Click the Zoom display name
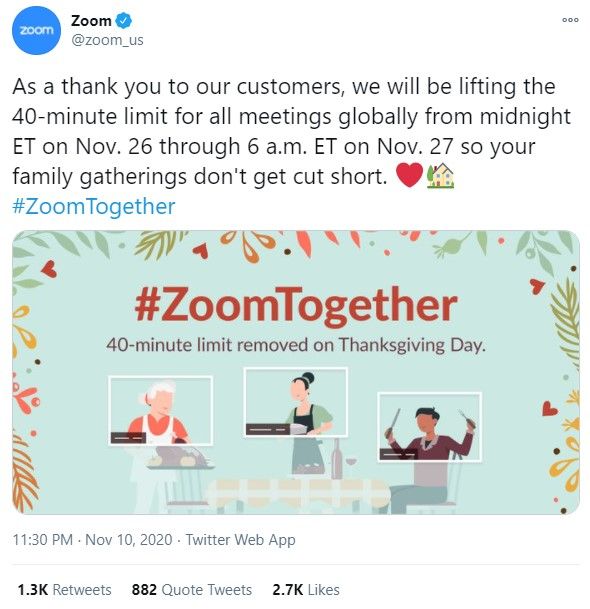This screenshot has height=609, width=590. 91,21
